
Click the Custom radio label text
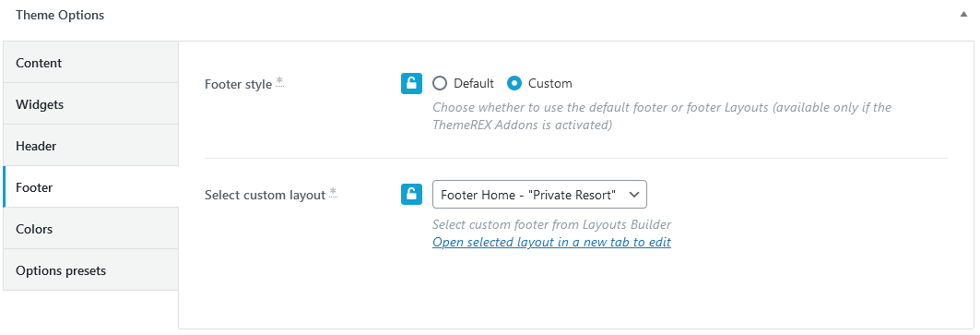(x=550, y=83)
